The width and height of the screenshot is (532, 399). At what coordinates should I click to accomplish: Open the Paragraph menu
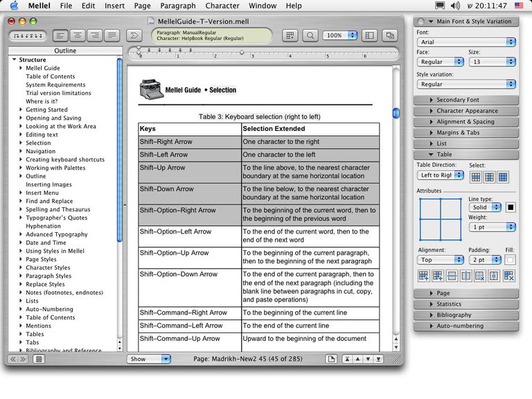point(178,6)
